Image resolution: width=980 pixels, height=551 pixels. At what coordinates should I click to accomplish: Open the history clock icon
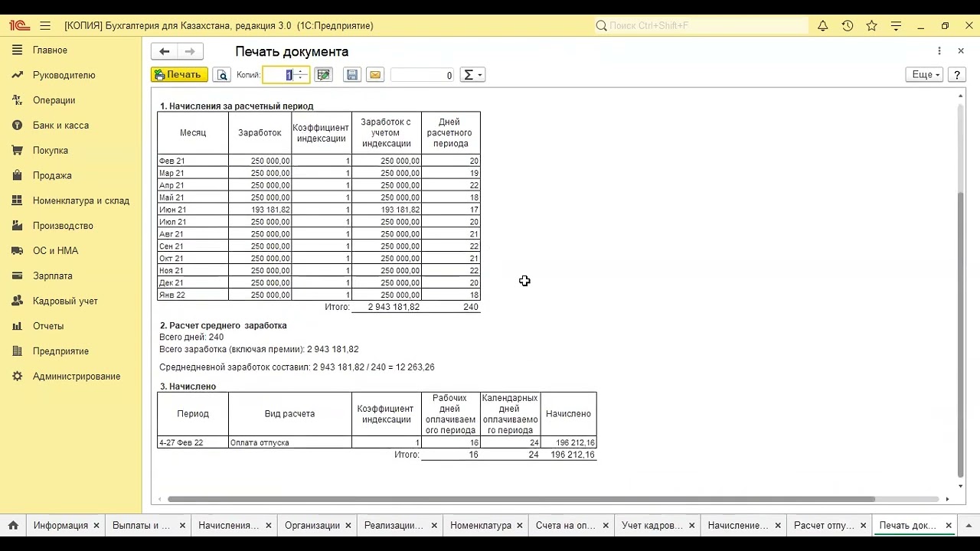tap(848, 25)
